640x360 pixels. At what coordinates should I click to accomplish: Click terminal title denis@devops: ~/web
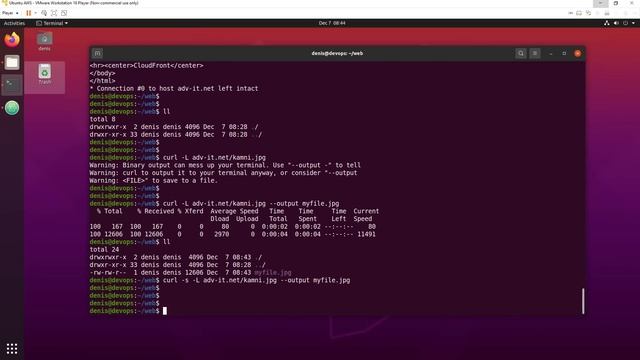coord(337,53)
